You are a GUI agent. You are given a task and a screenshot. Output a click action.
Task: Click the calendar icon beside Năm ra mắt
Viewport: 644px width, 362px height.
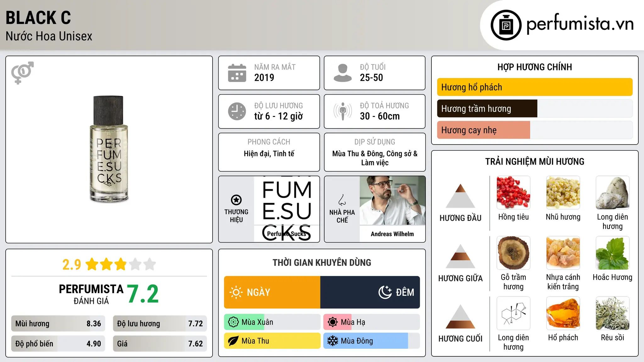pyautogui.click(x=237, y=73)
